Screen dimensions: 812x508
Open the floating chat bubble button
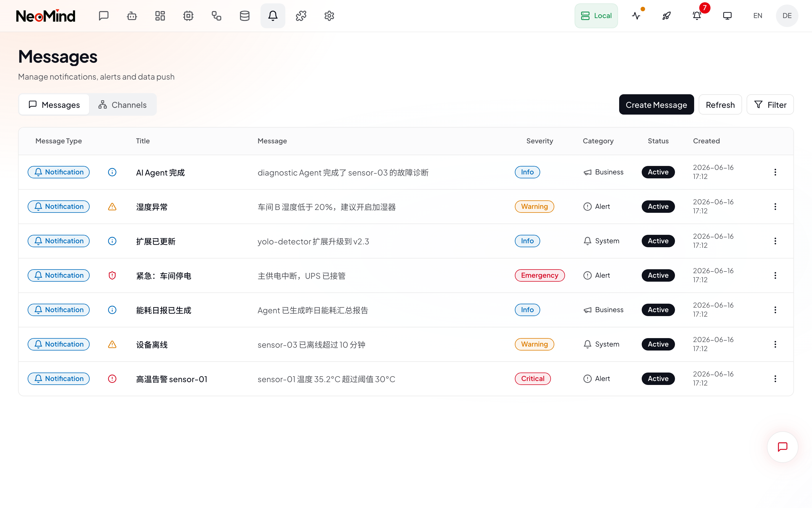click(x=782, y=447)
